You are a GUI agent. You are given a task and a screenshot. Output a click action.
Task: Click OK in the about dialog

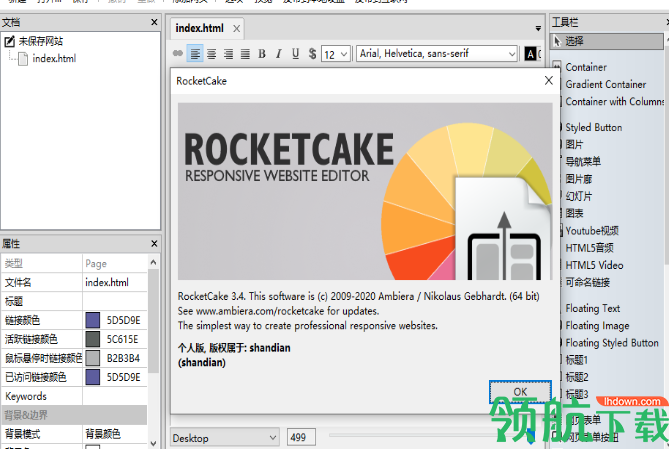[x=520, y=392]
